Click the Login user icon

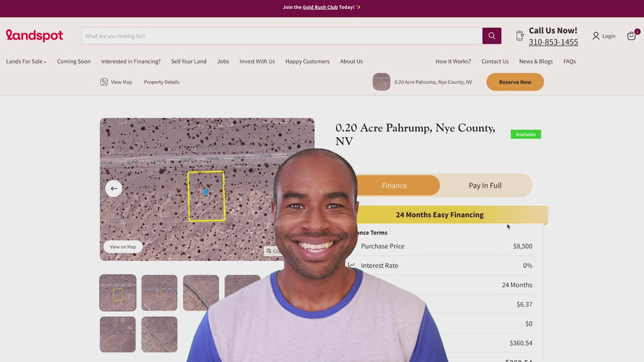pos(596,36)
